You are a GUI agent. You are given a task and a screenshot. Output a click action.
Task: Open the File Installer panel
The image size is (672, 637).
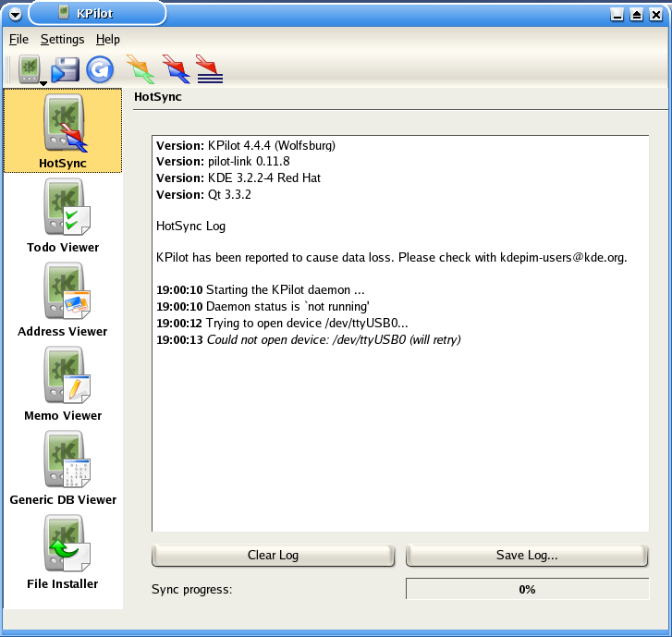click(x=63, y=552)
